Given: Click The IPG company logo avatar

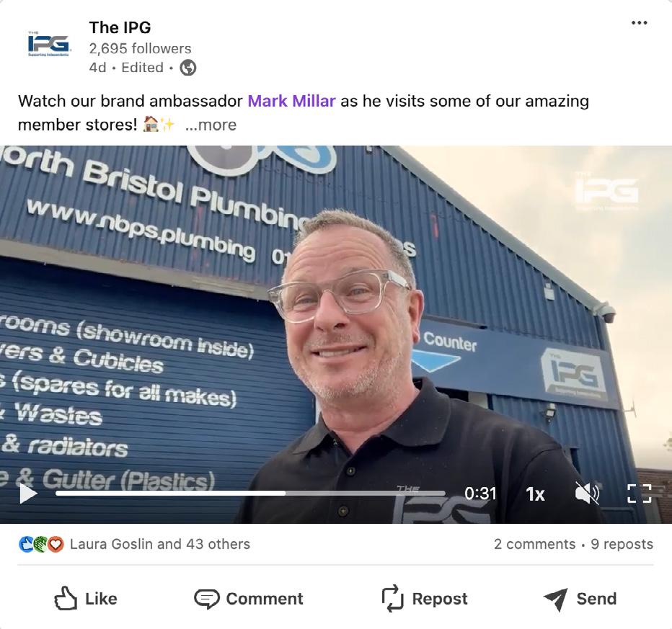Looking at the screenshot, I should coord(48,45).
